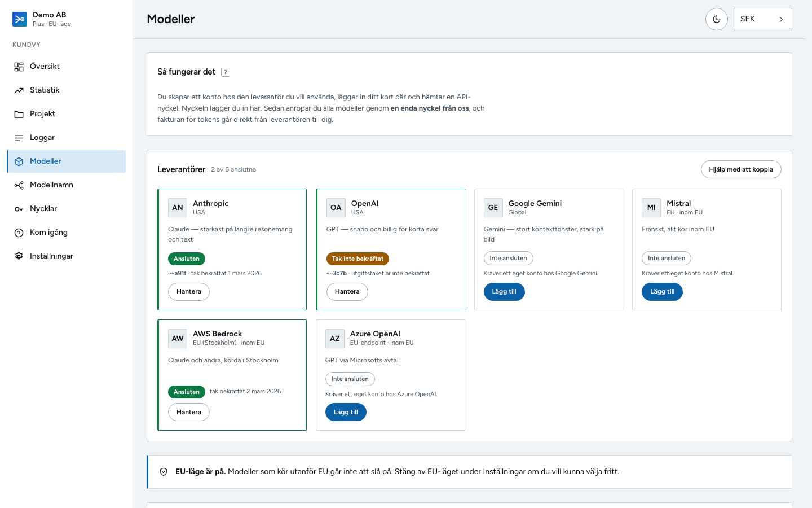Click the shield icon in EU-läge banner
The image size is (812, 508).
tap(164, 472)
